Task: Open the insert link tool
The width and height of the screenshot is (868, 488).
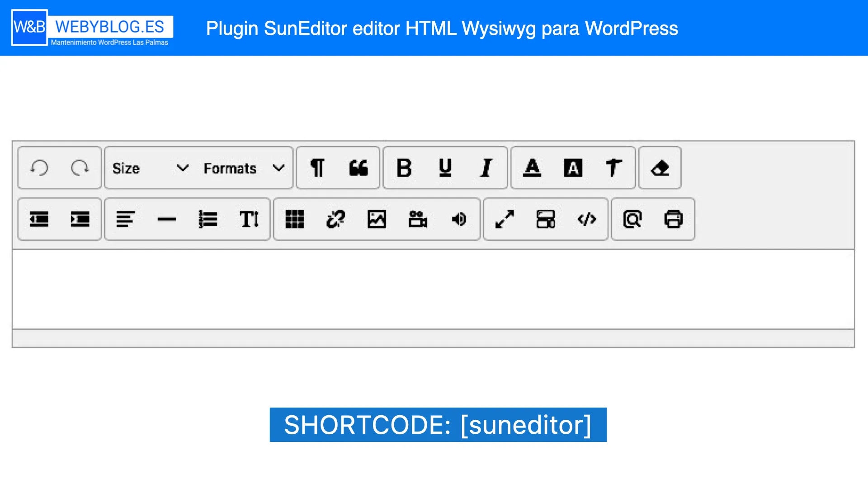Action: (x=336, y=220)
